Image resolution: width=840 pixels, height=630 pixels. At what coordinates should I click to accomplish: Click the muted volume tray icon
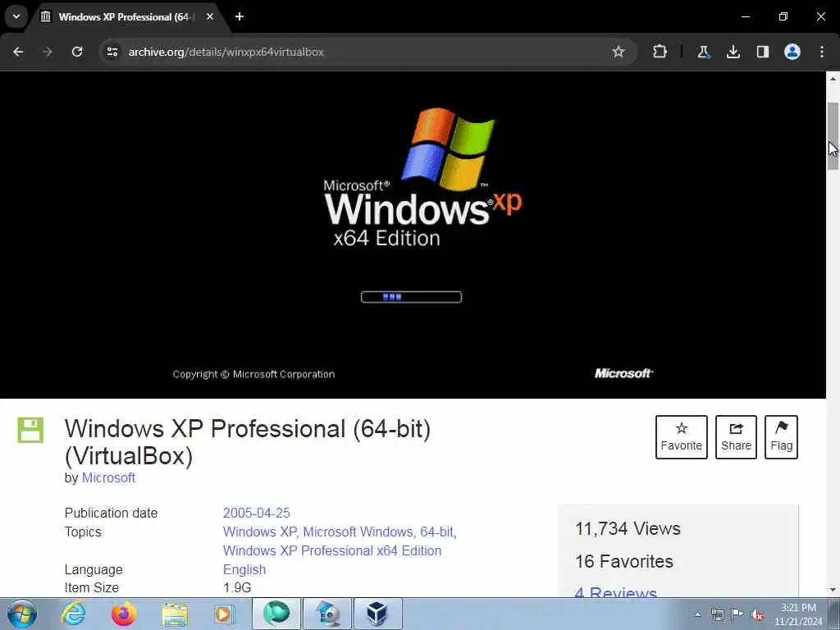click(x=757, y=614)
